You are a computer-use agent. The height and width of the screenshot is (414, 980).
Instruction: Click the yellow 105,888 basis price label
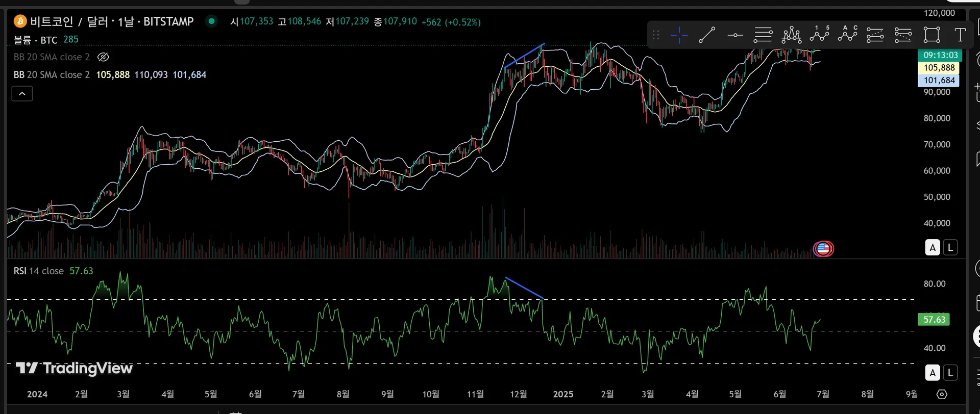(x=939, y=68)
